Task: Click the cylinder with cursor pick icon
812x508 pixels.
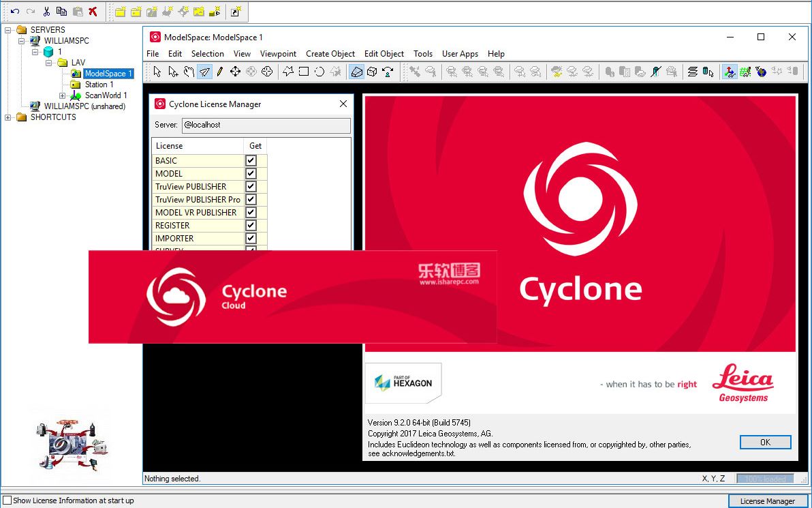Action: (x=708, y=72)
